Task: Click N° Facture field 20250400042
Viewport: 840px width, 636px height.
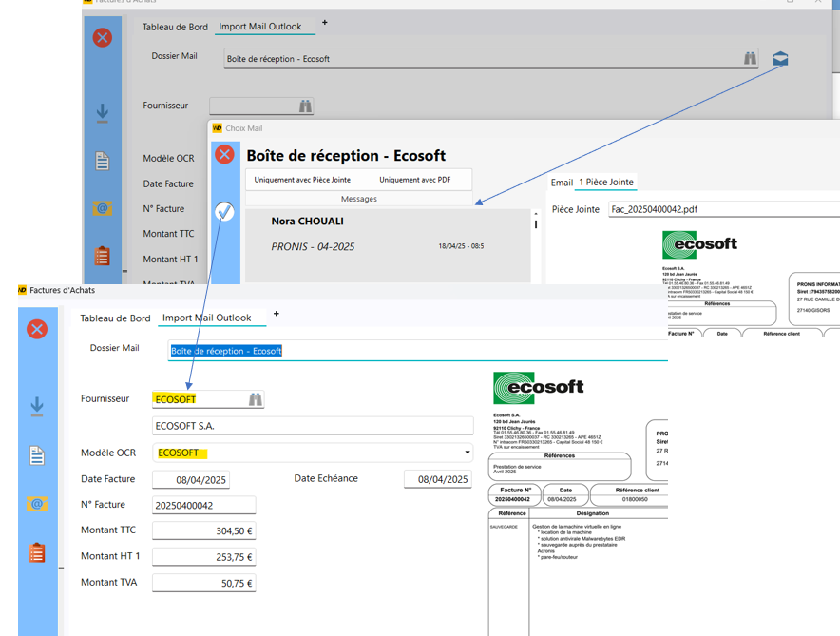Action: 203,505
